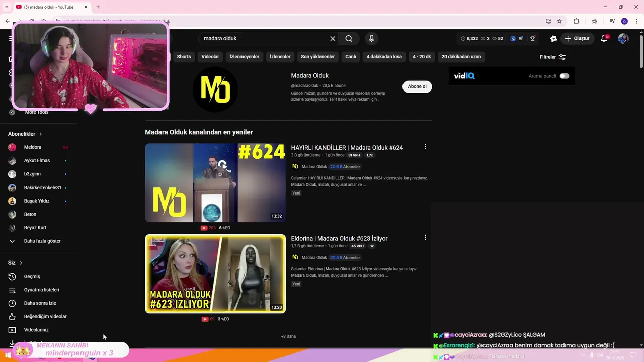This screenshot has height=362, width=644.
Task: Toggle the Arama paneli switch
Action: point(565,76)
